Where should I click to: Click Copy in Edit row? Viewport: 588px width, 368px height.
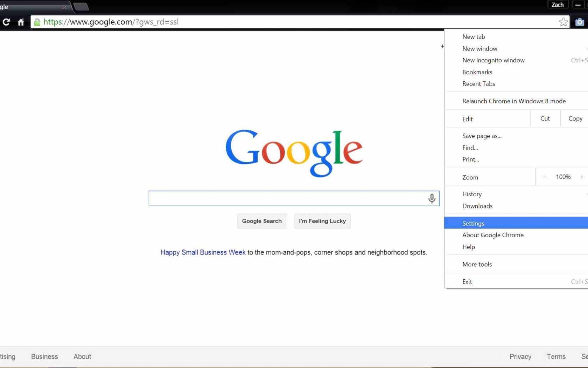point(575,118)
